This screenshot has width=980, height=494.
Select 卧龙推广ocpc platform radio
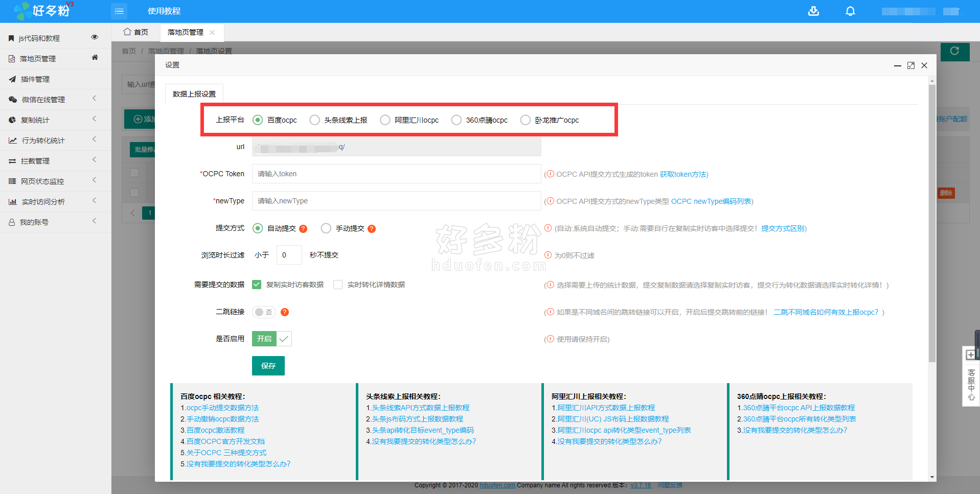pos(525,120)
